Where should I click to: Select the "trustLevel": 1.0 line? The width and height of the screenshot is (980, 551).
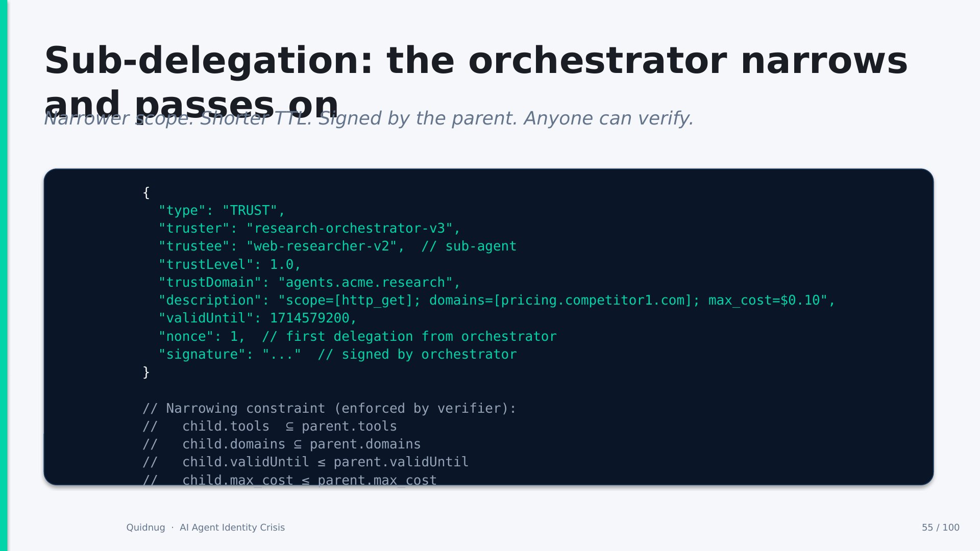coord(230,265)
